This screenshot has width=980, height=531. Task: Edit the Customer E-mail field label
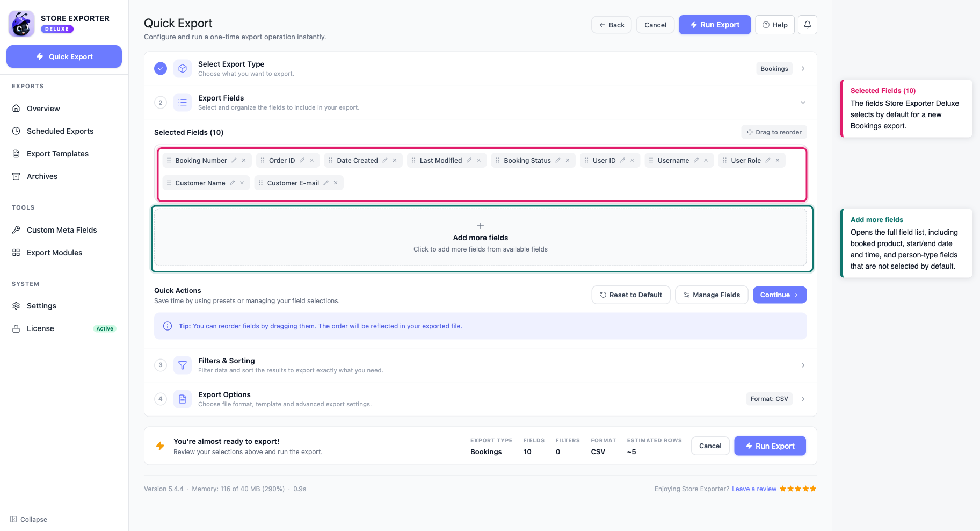[x=326, y=183]
